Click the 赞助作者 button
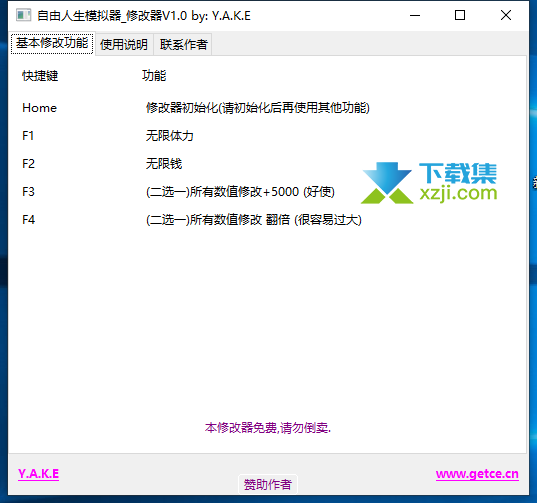The image size is (537, 503). pyautogui.click(x=267, y=485)
